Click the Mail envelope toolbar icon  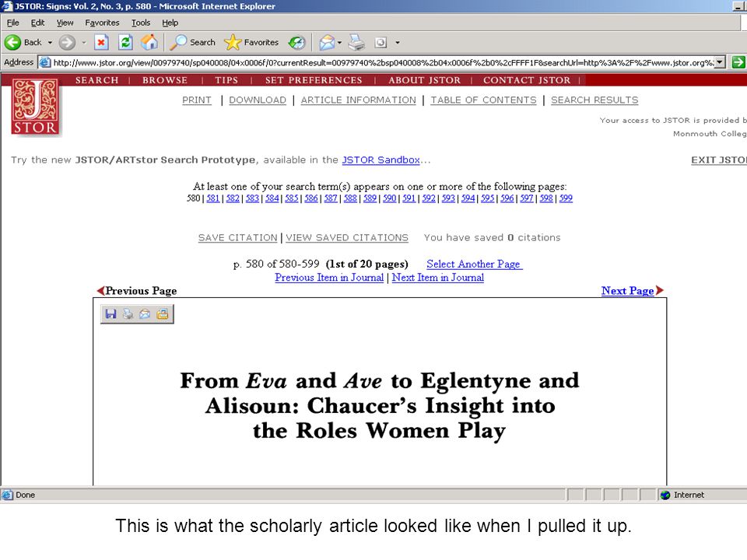point(327,42)
